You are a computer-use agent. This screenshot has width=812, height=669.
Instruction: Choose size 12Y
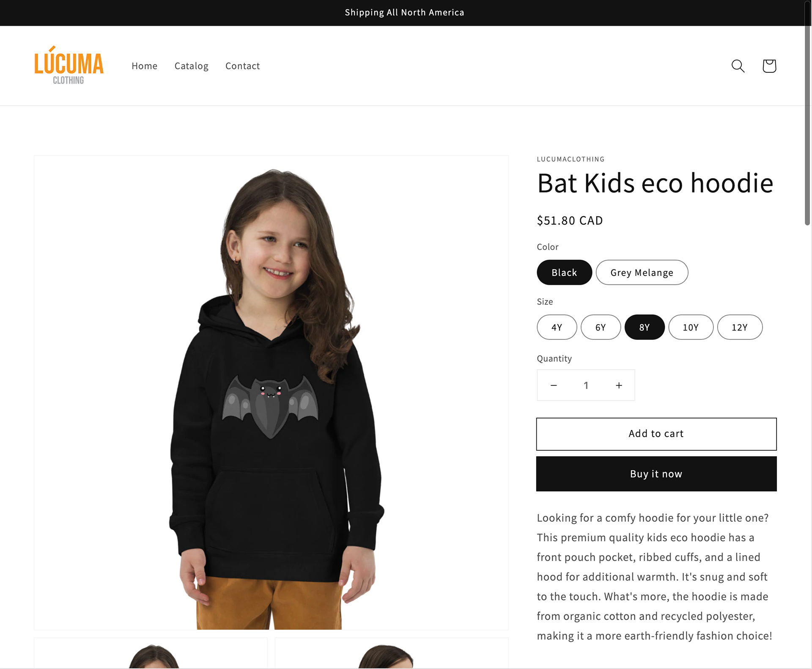coord(740,327)
